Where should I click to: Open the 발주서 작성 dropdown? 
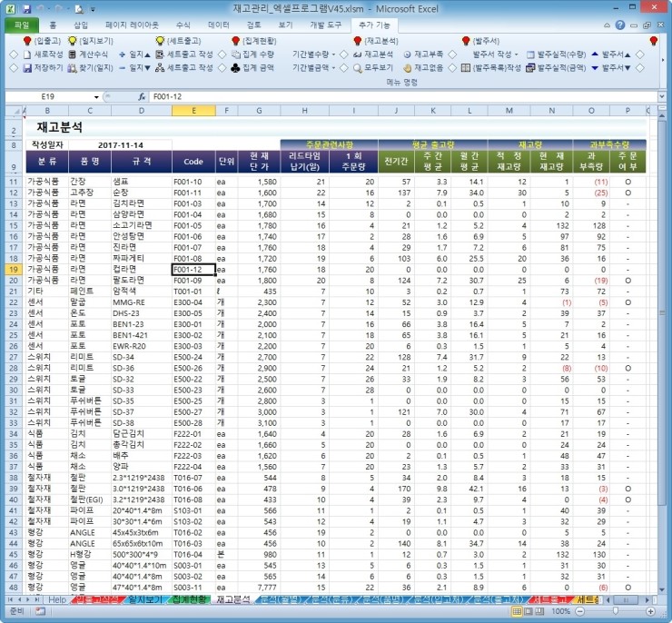(x=516, y=54)
